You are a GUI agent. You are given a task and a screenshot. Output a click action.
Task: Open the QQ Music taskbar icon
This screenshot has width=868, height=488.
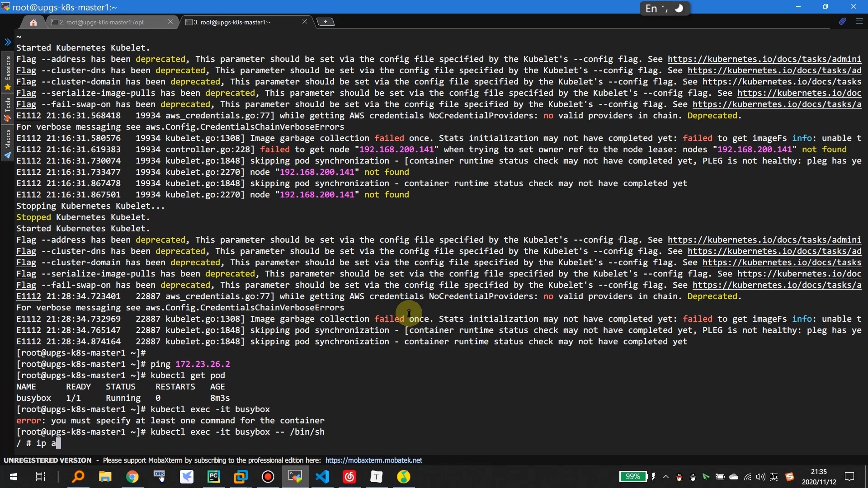pos(404,477)
